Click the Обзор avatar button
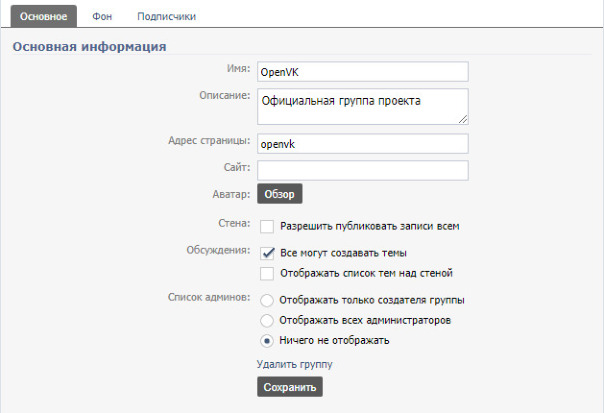Screen dimensions: 604x413 point(279,194)
